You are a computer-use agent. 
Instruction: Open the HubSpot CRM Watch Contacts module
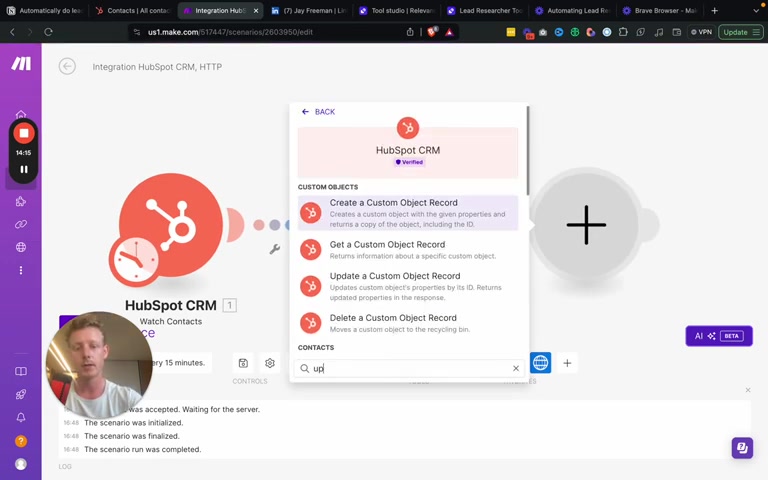click(171, 225)
